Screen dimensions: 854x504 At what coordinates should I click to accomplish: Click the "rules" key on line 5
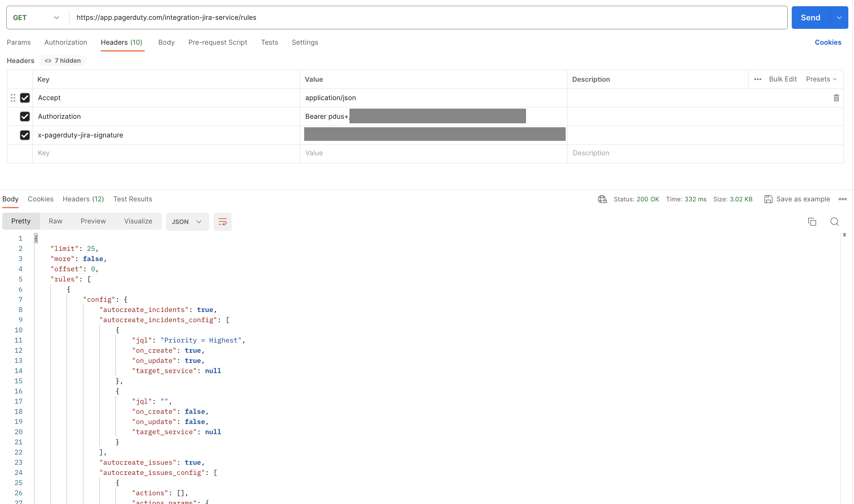pos(65,279)
